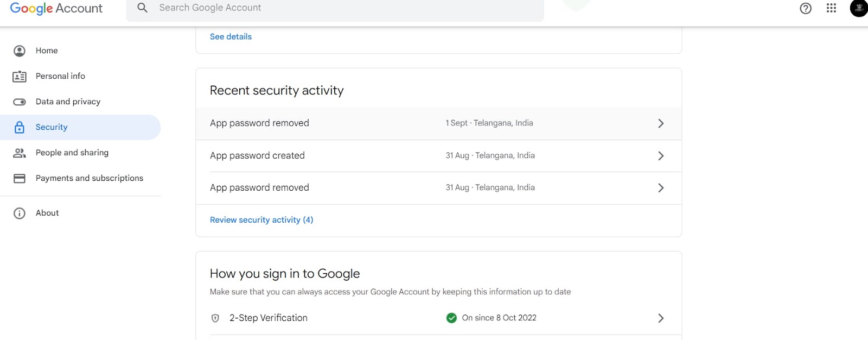Click 31 Aug date of App password created
The width and height of the screenshot is (868, 340).
pyautogui.click(x=457, y=155)
